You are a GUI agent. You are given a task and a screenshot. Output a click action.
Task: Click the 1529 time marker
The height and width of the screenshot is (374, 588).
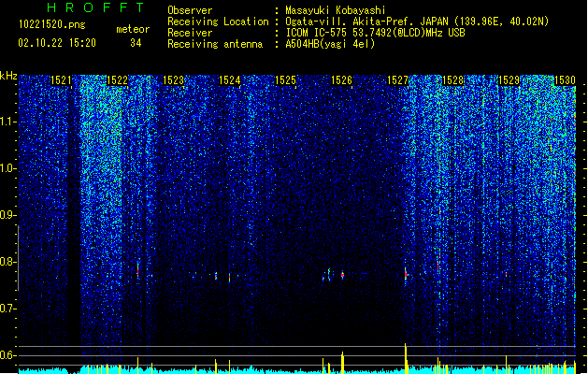(509, 80)
